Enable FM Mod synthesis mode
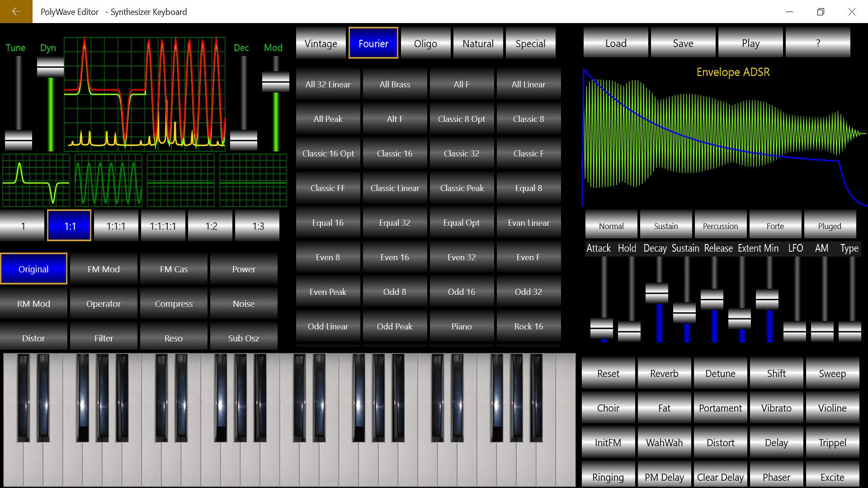The height and width of the screenshot is (488, 868). pos(104,269)
